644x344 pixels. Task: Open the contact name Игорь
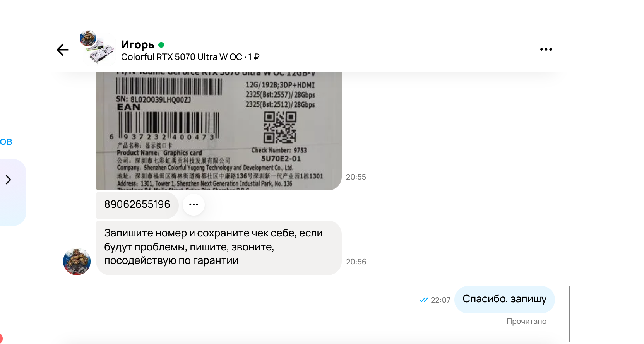pos(138,45)
